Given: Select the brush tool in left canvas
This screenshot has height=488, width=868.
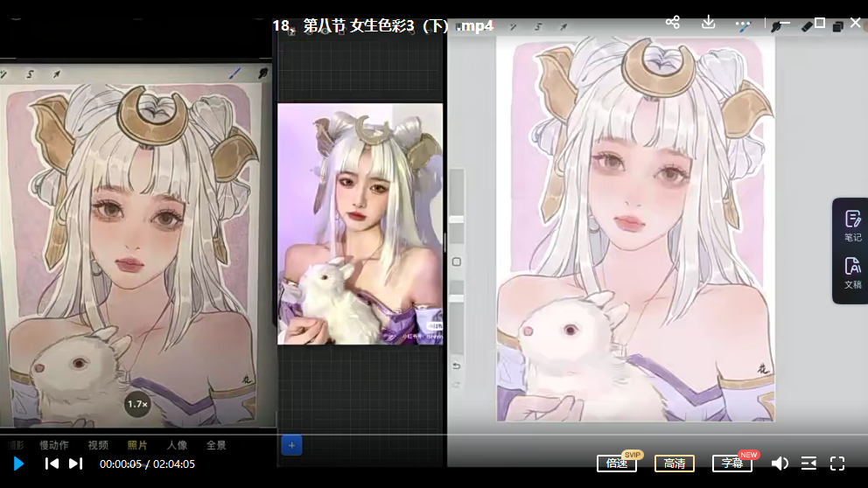Looking at the screenshot, I should click(234, 73).
